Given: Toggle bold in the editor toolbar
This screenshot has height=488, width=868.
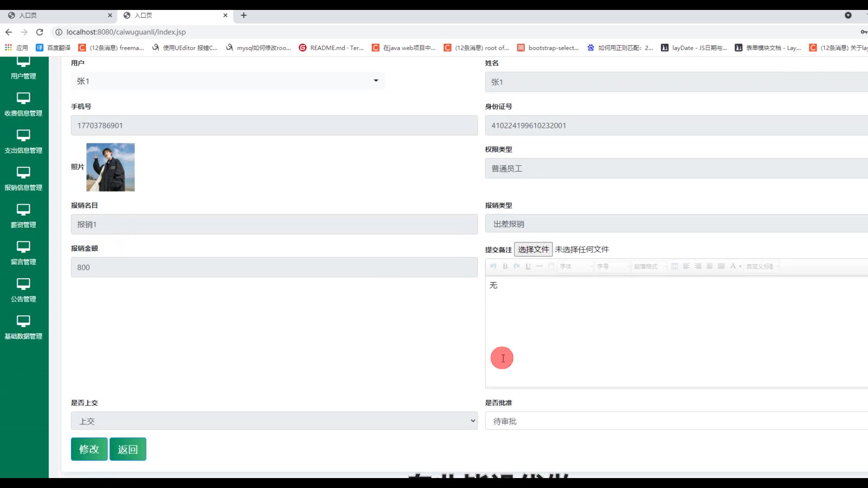Looking at the screenshot, I should coord(505,267).
